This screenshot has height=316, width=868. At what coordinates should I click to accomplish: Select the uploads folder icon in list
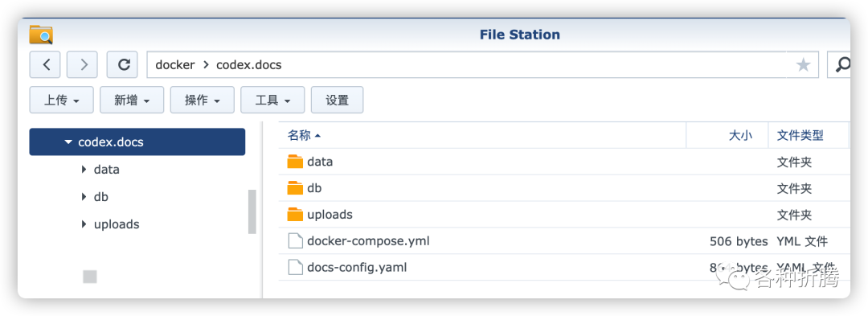pos(296,214)
